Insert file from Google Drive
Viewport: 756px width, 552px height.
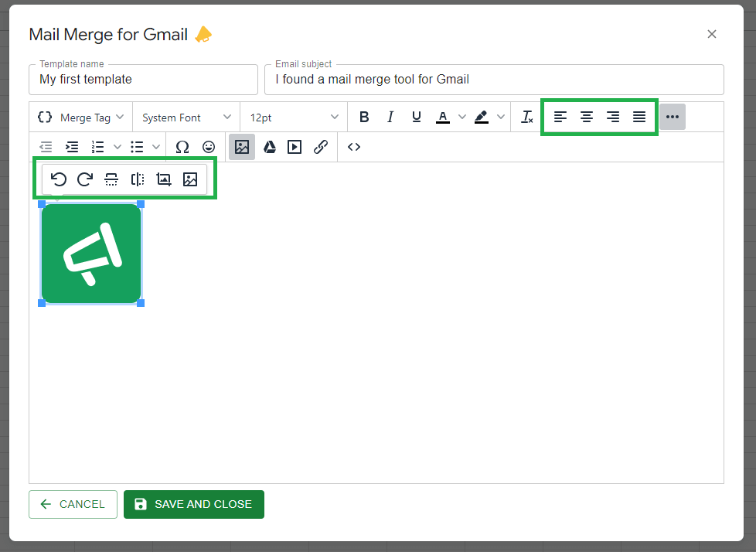coord(270,147)
